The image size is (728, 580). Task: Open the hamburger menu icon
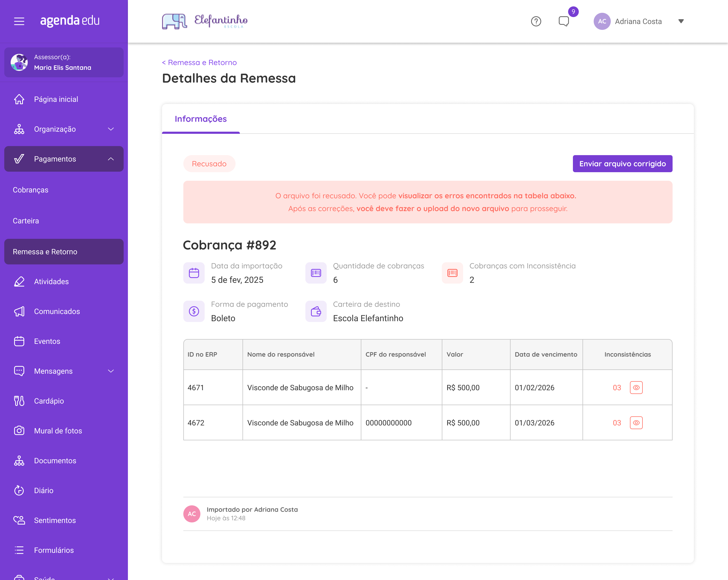pos(19,21)
